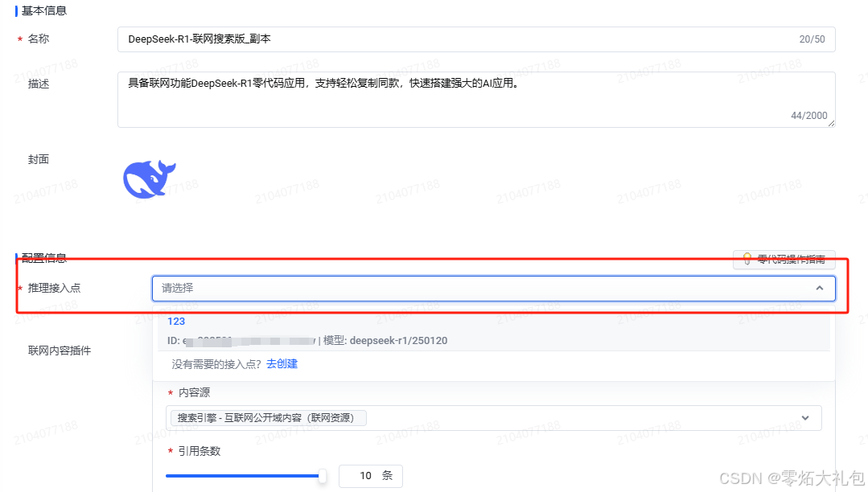Click the description text area

coord(476,100)
